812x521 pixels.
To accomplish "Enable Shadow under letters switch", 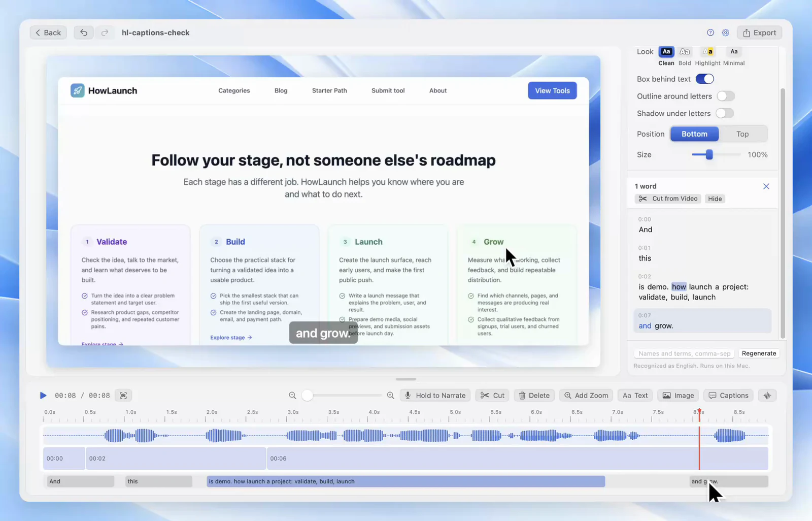I will click(x=725, y=113).
